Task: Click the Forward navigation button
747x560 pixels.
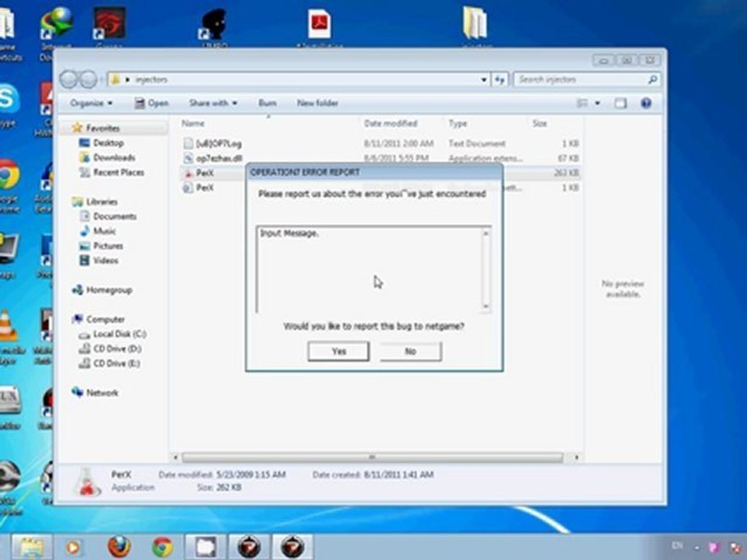Action: coord(88,79)
